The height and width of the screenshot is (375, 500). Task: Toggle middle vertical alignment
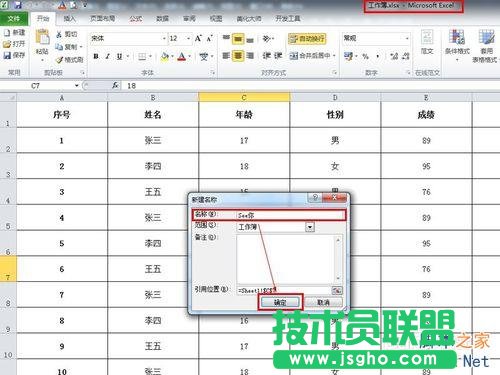238,39
